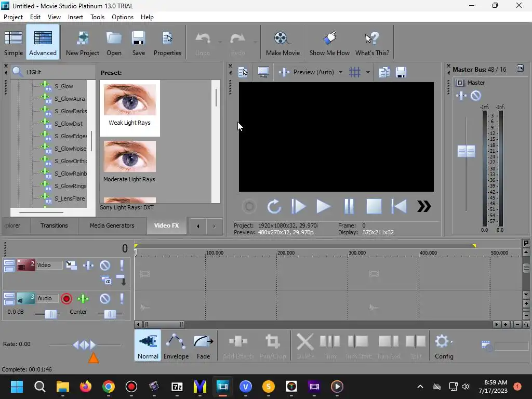This screenshot has width=532, height=399.
Task: Click Play From Start button
Action: [x=298, y=206]
